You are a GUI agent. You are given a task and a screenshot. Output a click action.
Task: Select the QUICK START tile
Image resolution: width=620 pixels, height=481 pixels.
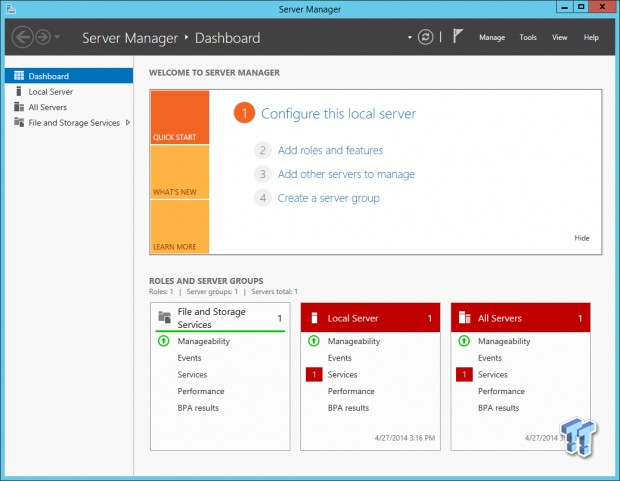(x=180, y=117)
